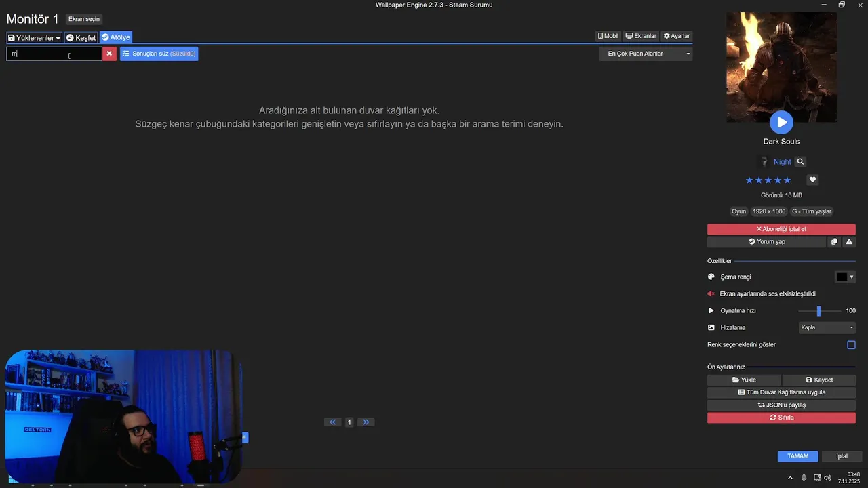Click the Ekran seçin button
868x488 pixels.
(x=84, y=19)
